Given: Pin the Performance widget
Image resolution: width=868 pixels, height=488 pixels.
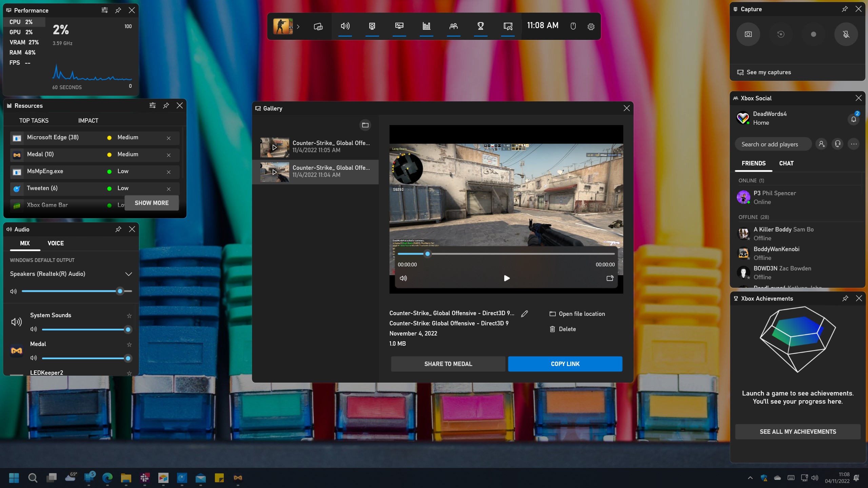Looking at the screenshot, I should pos(118,10).
